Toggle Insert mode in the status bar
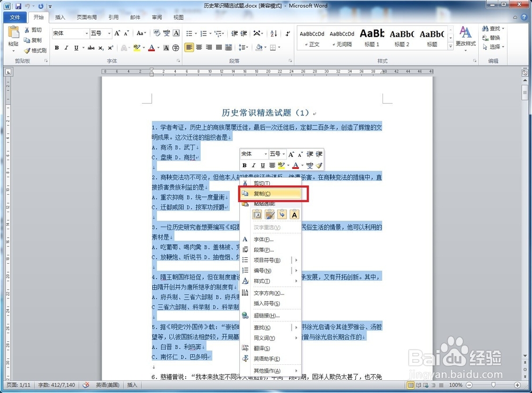The image size is (532, 393). tap(132, 385)
